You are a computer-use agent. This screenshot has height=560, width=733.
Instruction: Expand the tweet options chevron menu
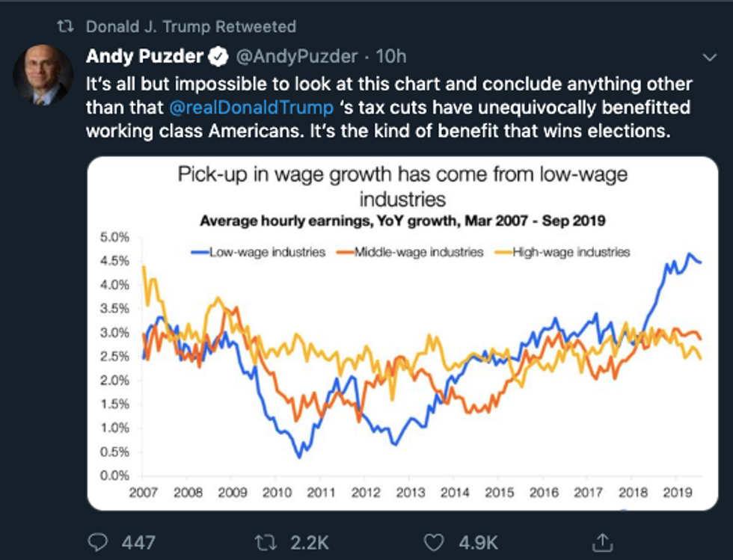tap(710, 57)
